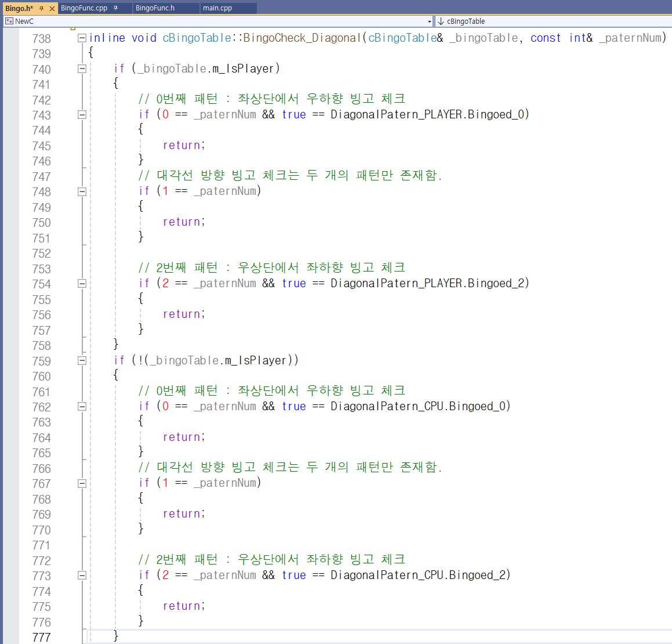Viewport: 672px width, 644px height.
Task: Collapse the if block at line 748
Action: click(82, 191)
